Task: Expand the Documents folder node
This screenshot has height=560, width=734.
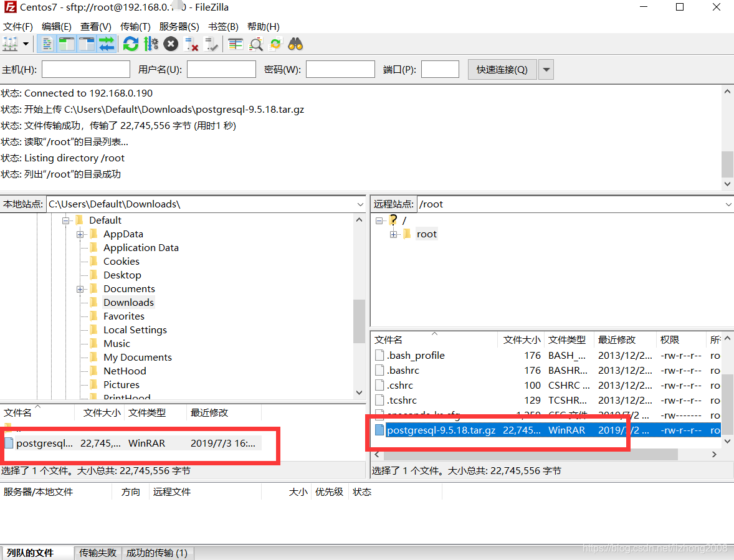Action: pyautogui.click(x=80, y=289)
